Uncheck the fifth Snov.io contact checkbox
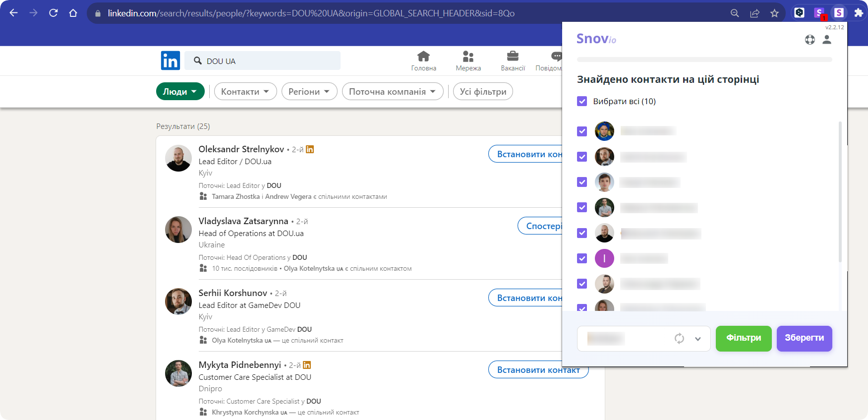The image size is (868, 420). click(x=582, y=233)
